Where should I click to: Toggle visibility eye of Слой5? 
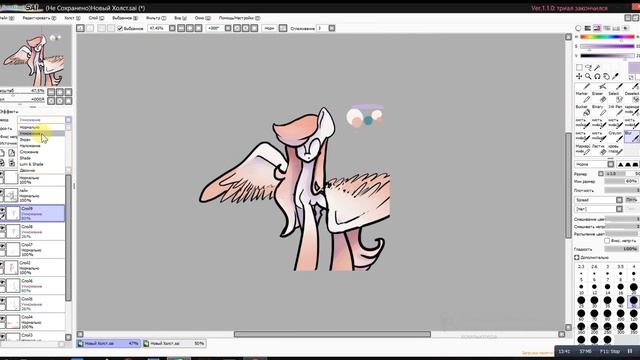point(2,300)
